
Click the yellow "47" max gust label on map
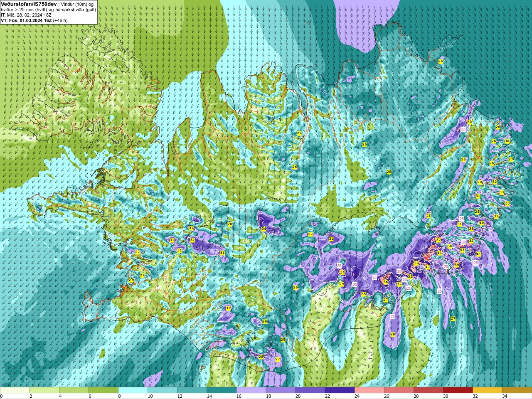[428, 267]
